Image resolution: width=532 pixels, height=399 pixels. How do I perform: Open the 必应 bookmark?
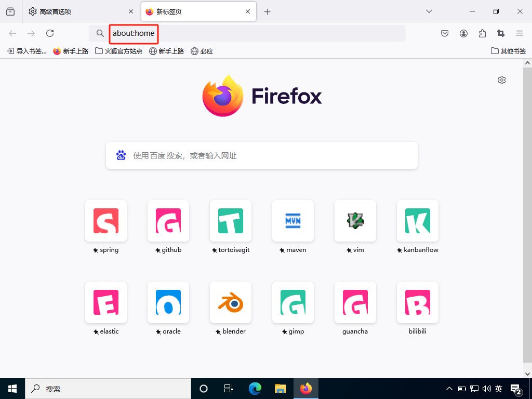(202, 51)
